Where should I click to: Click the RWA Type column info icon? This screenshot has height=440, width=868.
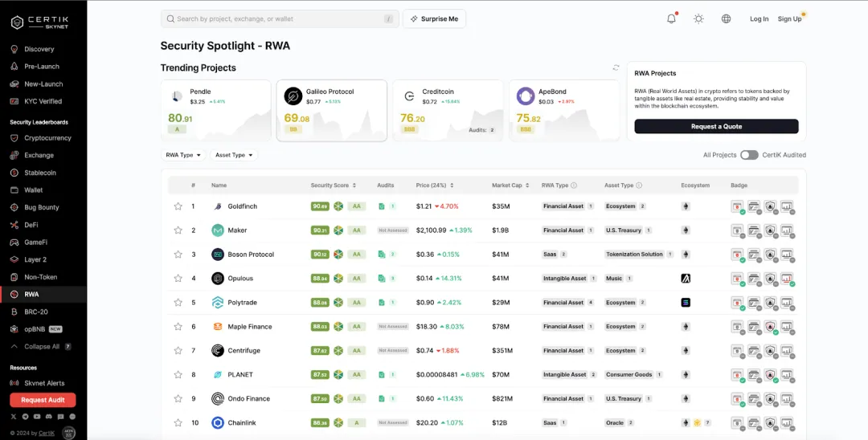[x=574, y=185]
